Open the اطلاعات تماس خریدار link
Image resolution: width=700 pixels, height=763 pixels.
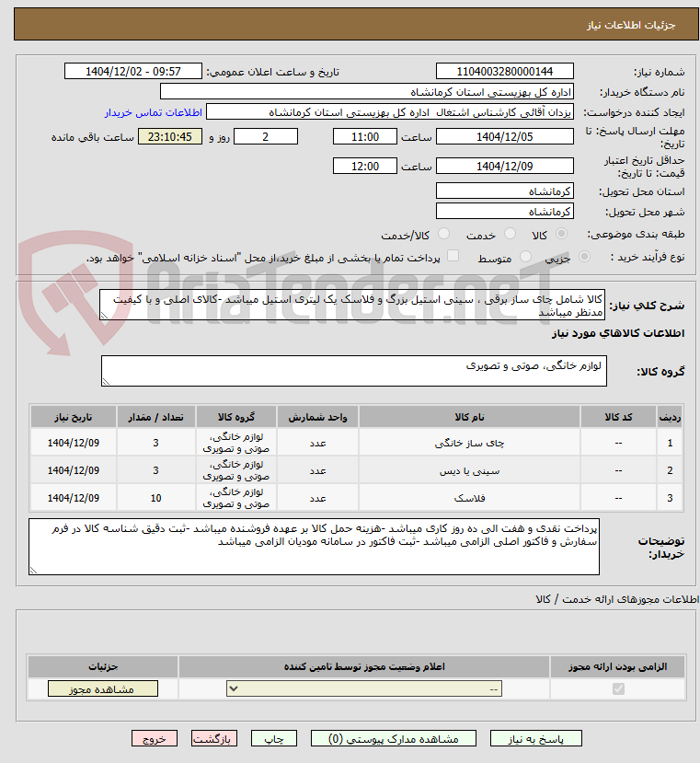click(154, 112)
